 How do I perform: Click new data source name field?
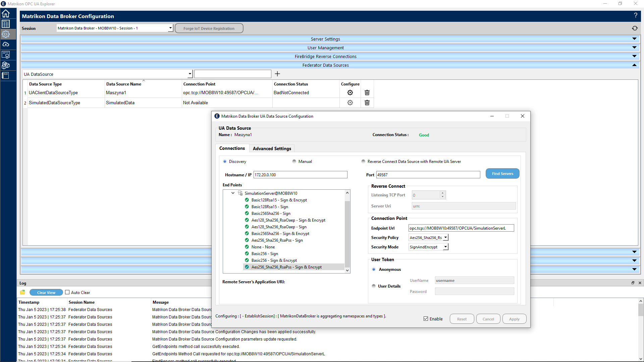[x=233, y=74]
